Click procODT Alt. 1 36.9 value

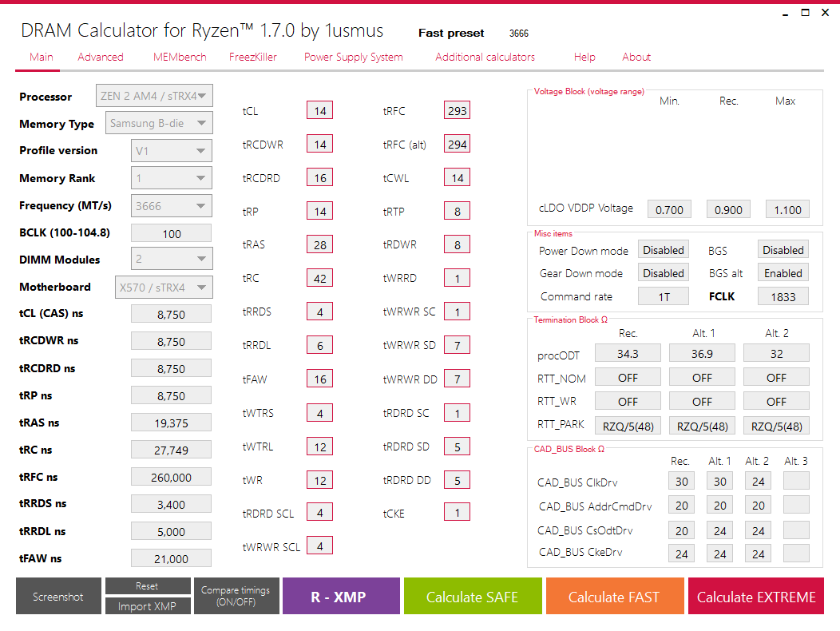click(703, 354)
